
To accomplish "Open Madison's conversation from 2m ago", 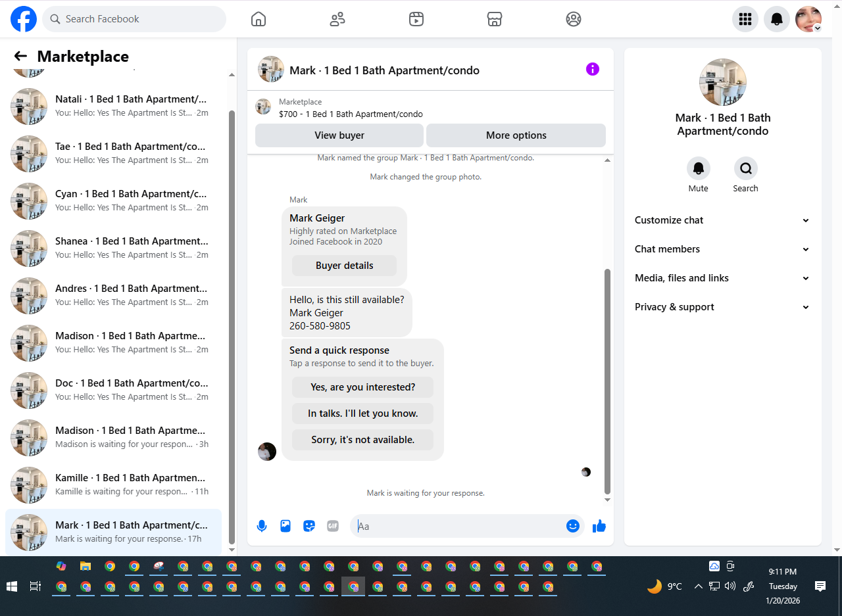I will [x=113, y=343].
